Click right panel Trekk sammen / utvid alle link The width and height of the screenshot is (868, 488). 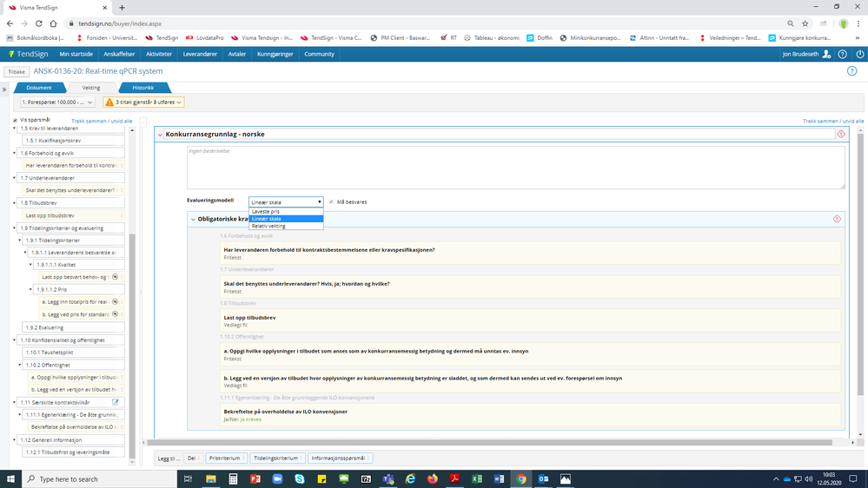click(x=833, y=122)
